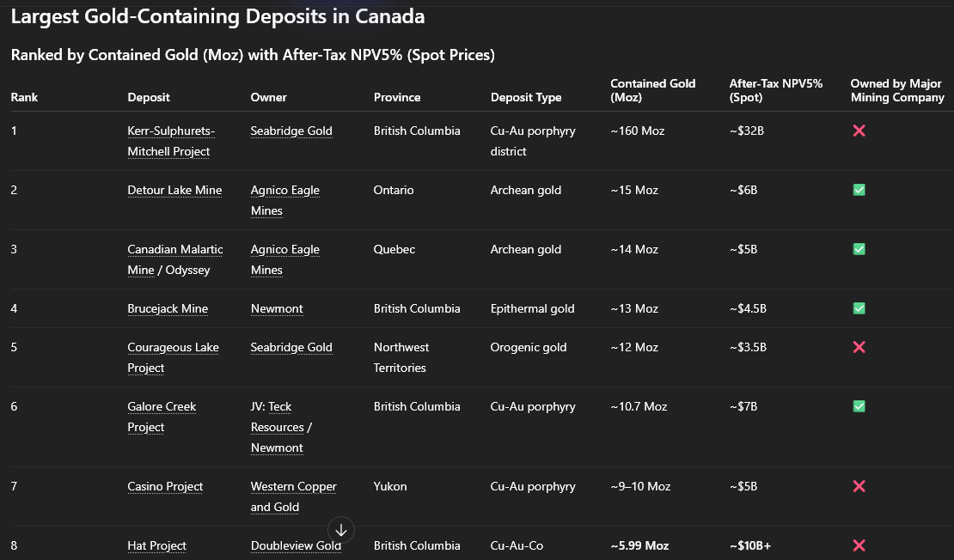Open the Western Copper and Gold link
The height and width of the screenshot is (560, 954).
pyautogui.click(x=293, y=486)
